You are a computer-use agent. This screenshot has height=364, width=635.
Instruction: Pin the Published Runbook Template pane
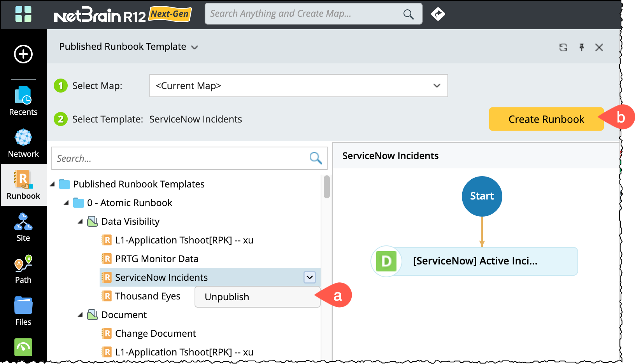pyautogui.click(x=581, y=47)
